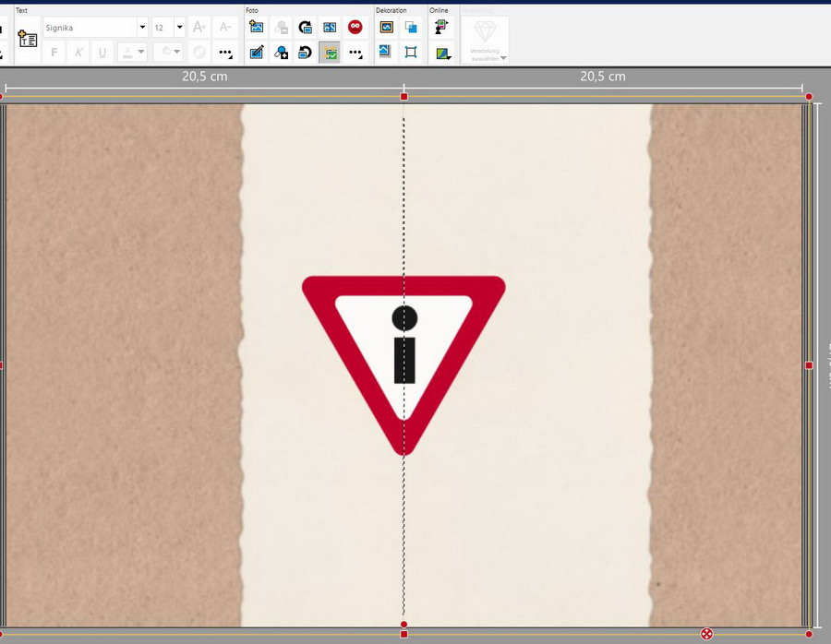Rotate photo counterclockwise

[x=306, y=53]
